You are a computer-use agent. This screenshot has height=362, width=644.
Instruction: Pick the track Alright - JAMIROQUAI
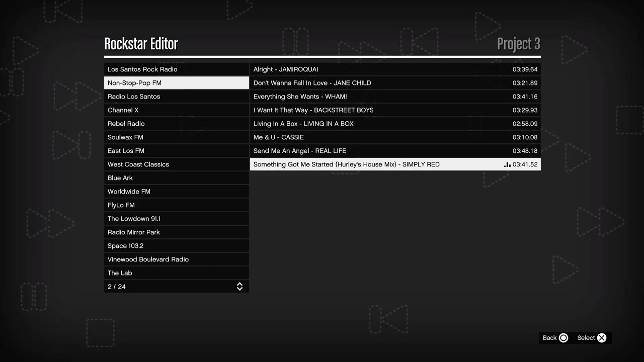coord(395,69)
